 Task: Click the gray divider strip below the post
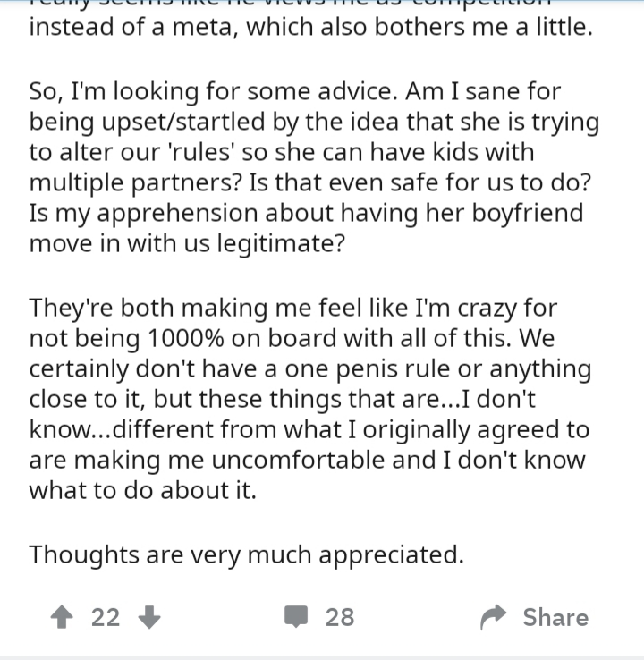(x=322, y=658)
